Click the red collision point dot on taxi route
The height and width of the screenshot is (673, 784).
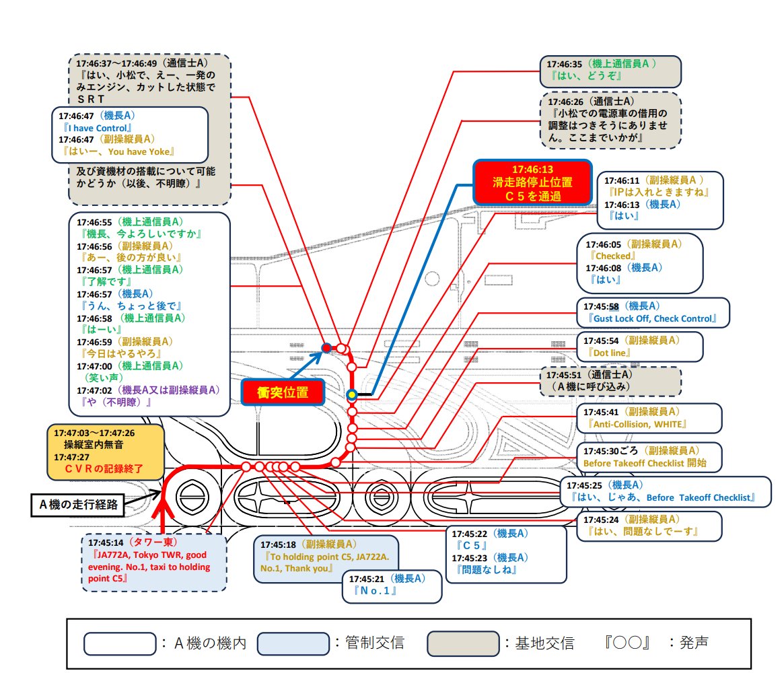[326, 347]
